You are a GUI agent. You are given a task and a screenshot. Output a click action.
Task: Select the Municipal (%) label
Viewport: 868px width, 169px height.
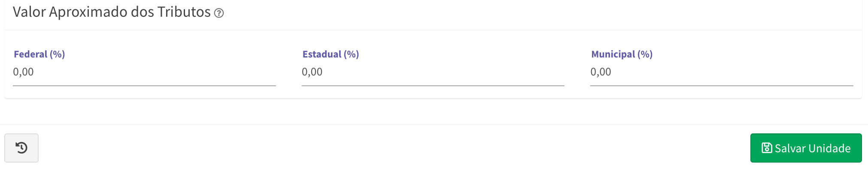(622, 54)
